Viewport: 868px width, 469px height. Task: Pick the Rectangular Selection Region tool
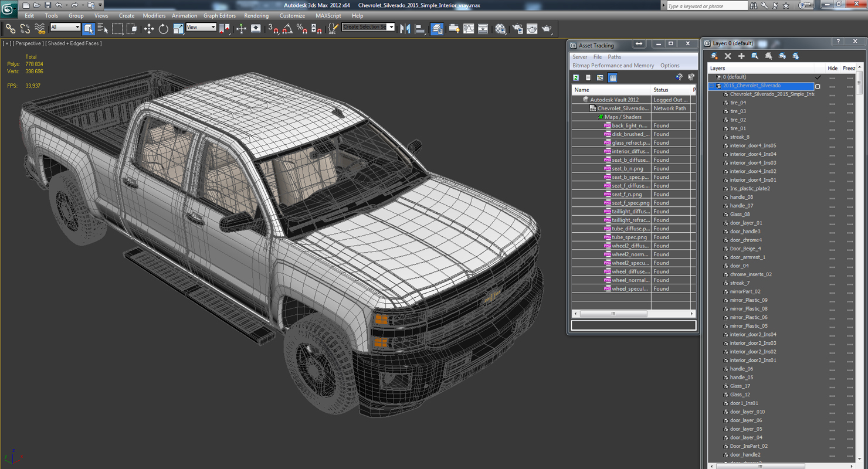click(x=117, y=28)
